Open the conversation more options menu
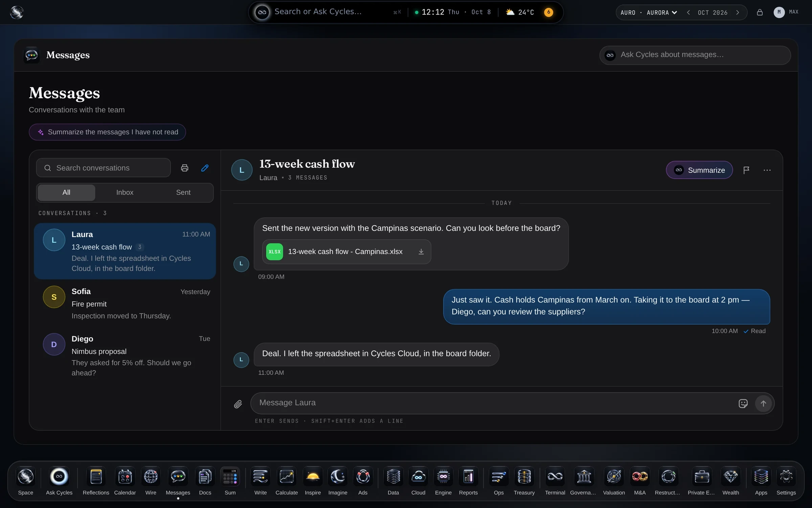Image resolution: width=812 pixels, height=508 pixels. [767, 170]
